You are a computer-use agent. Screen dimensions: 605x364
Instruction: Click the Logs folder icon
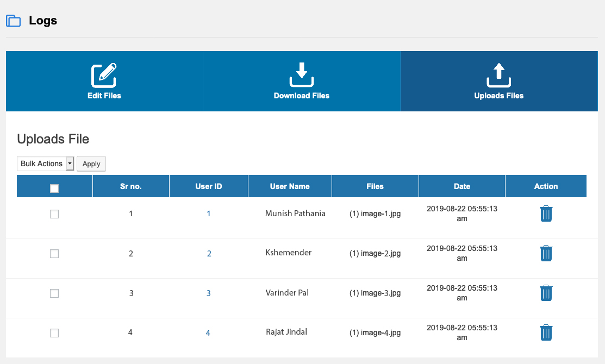coord(13,21)
